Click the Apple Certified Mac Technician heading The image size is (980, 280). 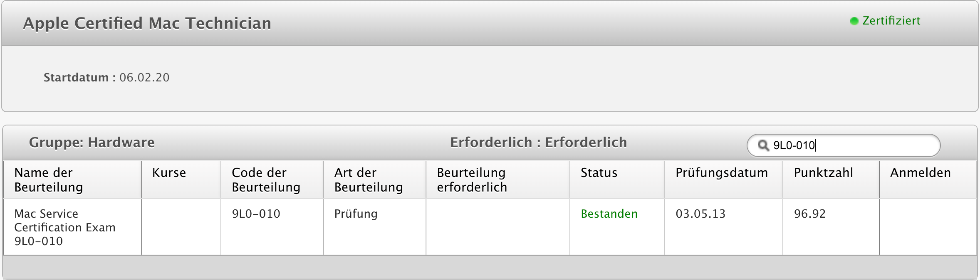(x=147, y=23)
